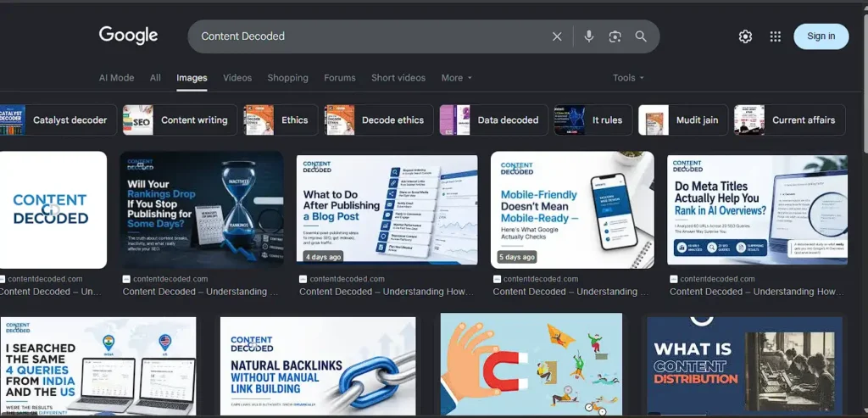This screenshot has width=868, height=418.
Task: Expand the More dropdown
Action: pos(457,78)
